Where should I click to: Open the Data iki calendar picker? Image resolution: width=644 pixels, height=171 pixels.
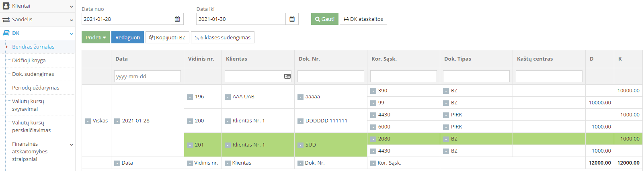(292, 19)
